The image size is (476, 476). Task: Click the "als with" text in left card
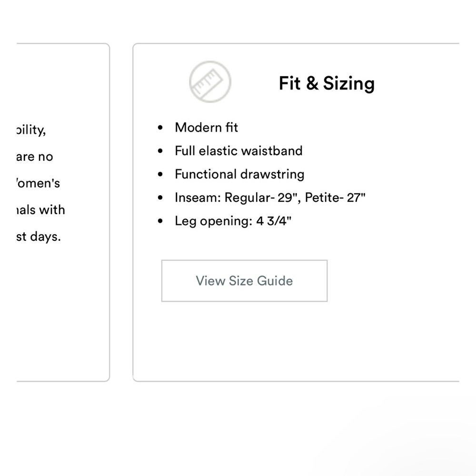pyautogui.click(x=40, y=210)
